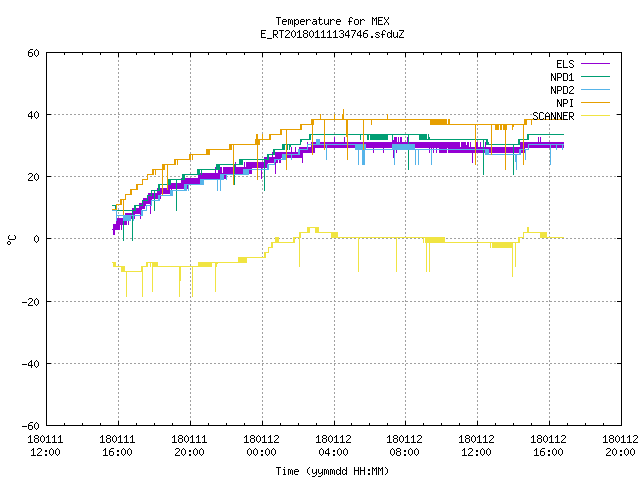Click the NPD2 legend label
Image resolution: width=640 pixels, height=480 pixels.
pos(562,90)
